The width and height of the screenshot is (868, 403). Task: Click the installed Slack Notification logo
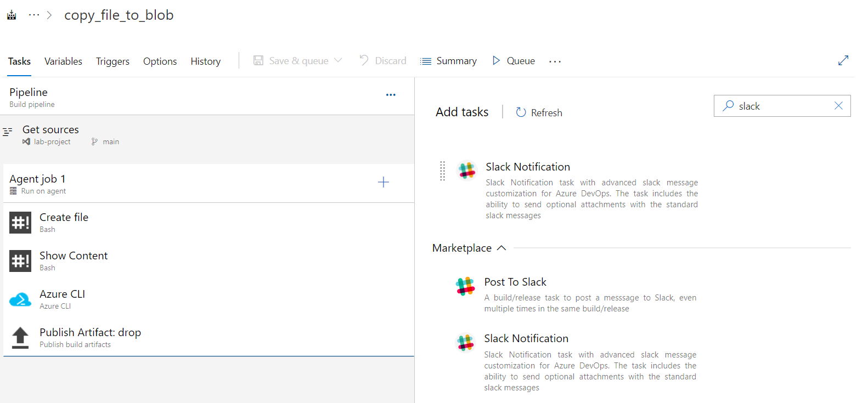[x=467, y=171]
